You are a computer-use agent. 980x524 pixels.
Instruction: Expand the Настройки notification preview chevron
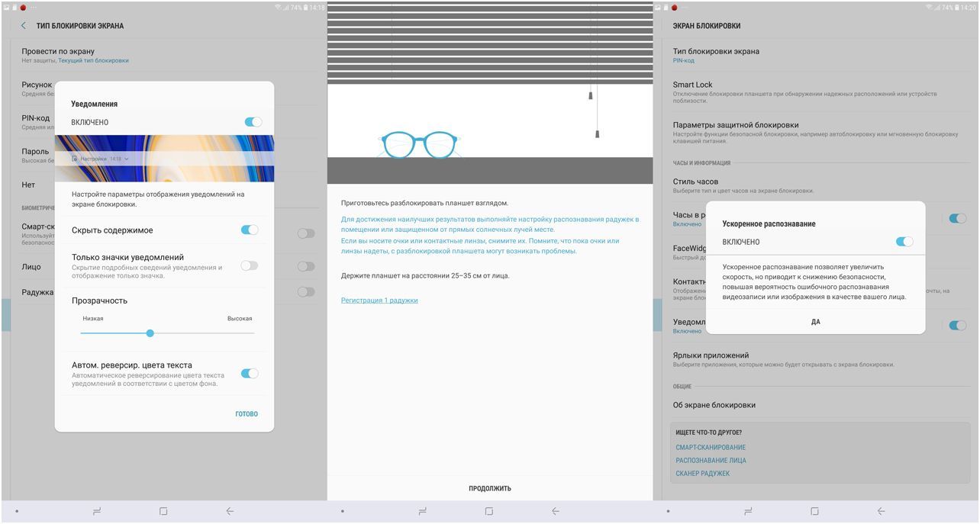(x=127, y=159)
